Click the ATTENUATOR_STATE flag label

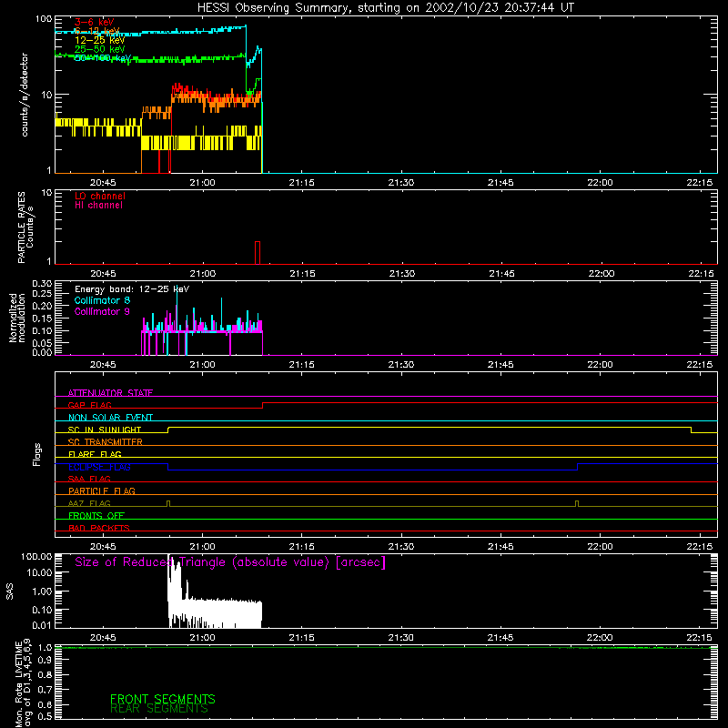(x=110, y=393)
